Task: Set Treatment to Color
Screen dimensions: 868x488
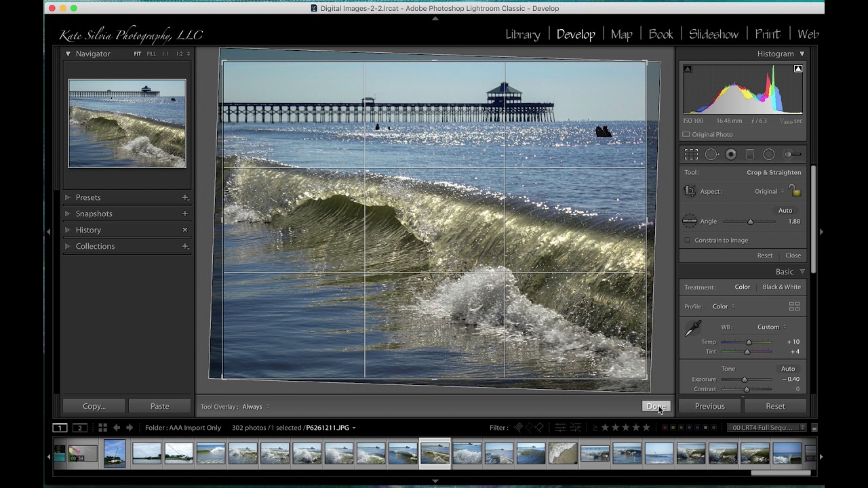Action: click(x=743, y=287)
